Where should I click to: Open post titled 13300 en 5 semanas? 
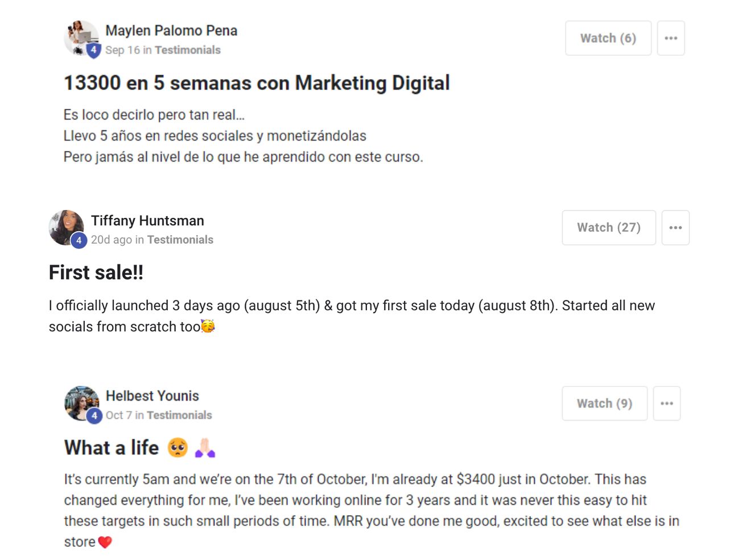pos(256,83)
